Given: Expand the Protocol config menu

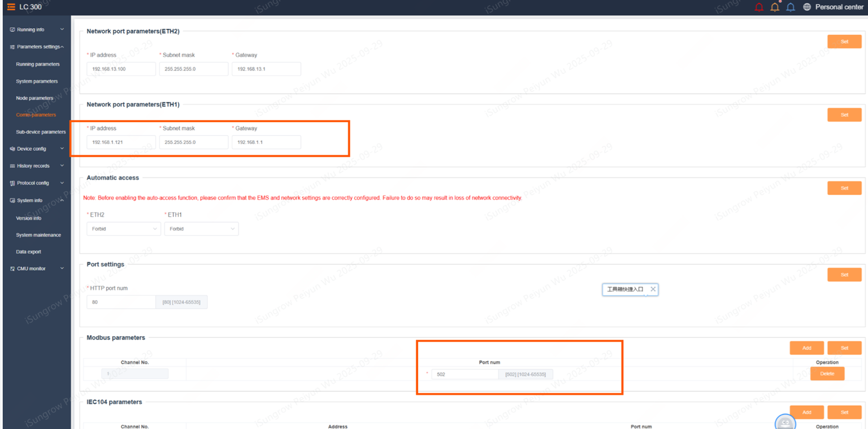Looking at the screenshot, I should 37,183.
